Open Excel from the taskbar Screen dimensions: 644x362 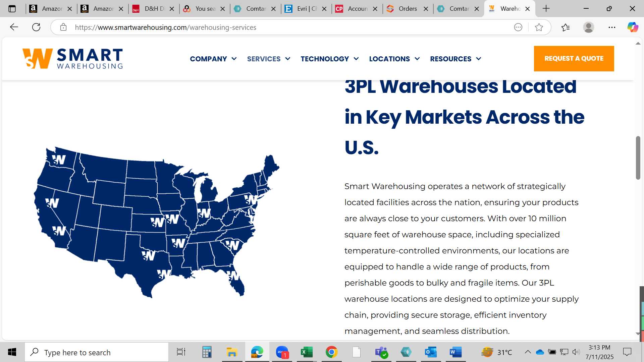(x=307, y=352)
